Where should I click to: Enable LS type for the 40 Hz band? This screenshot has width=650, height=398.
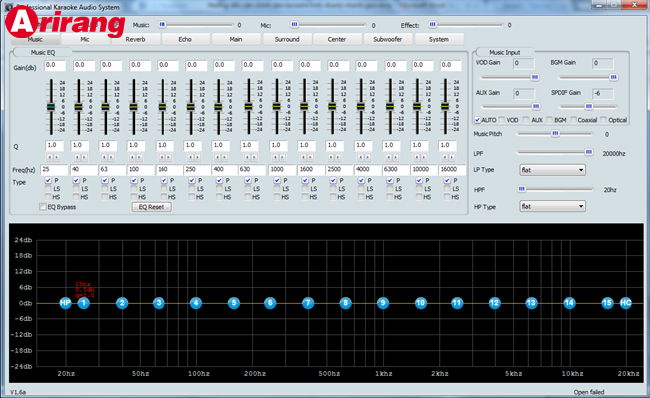coord(76,189)
